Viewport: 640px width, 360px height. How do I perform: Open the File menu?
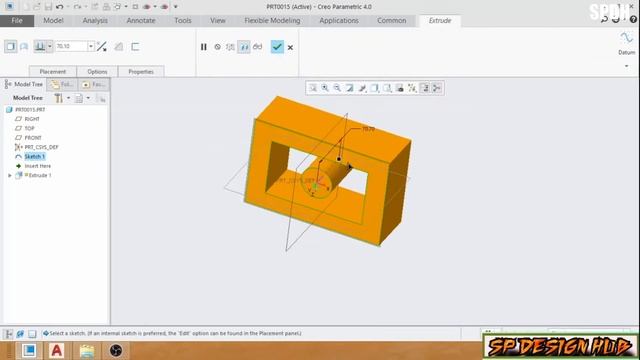(17, 20)
